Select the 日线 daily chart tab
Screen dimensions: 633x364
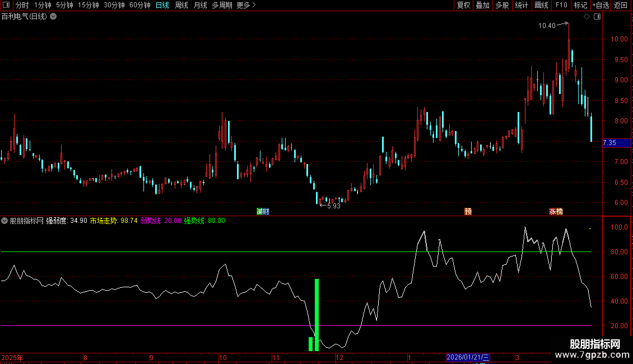coord(162,5)
